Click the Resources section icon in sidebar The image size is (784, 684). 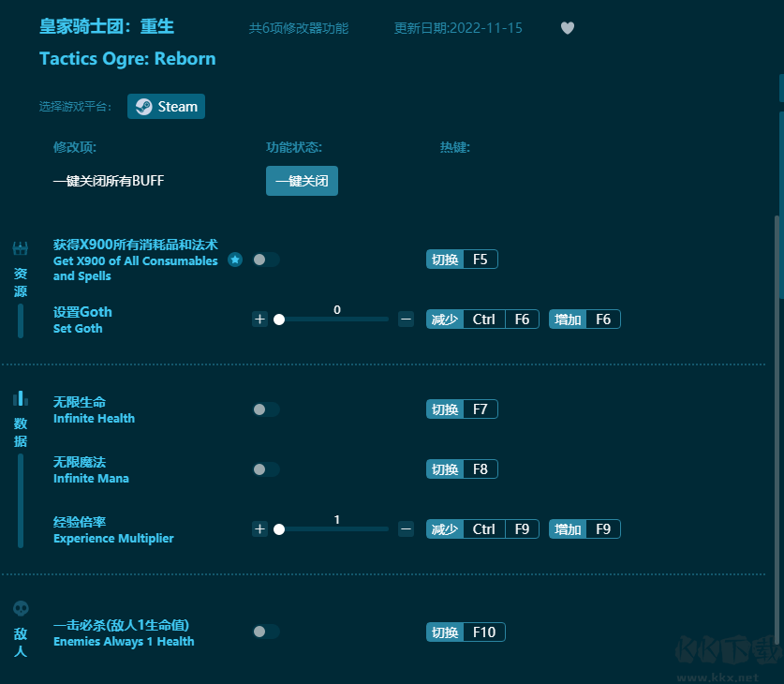point(20,249)
